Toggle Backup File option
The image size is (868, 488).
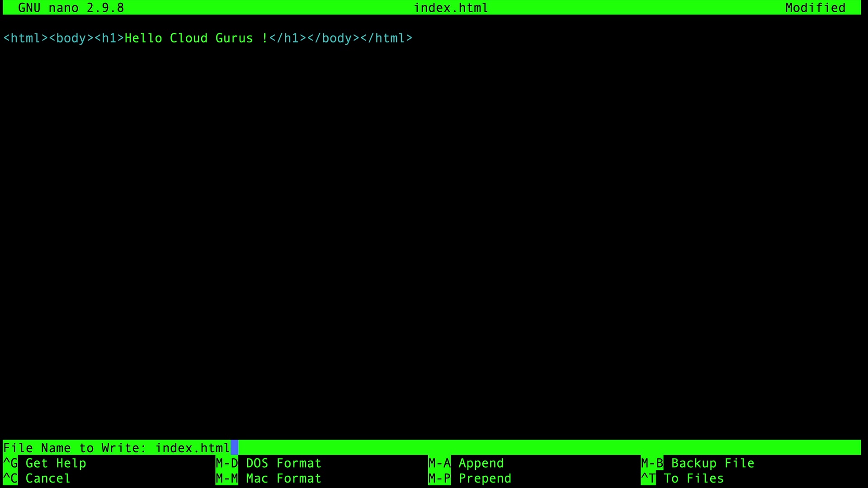[712, 463]
